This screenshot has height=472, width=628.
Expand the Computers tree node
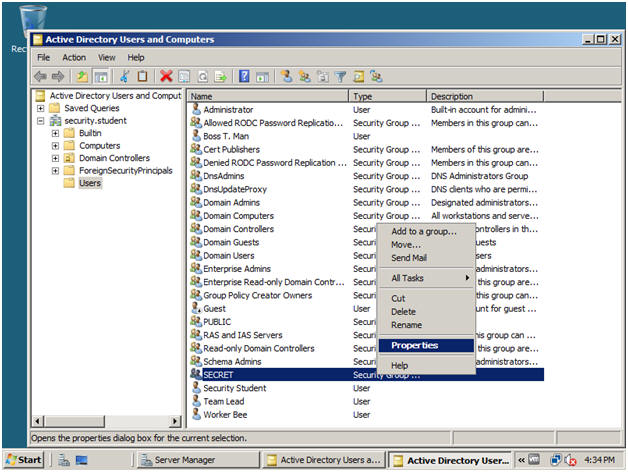click(55, 145)
